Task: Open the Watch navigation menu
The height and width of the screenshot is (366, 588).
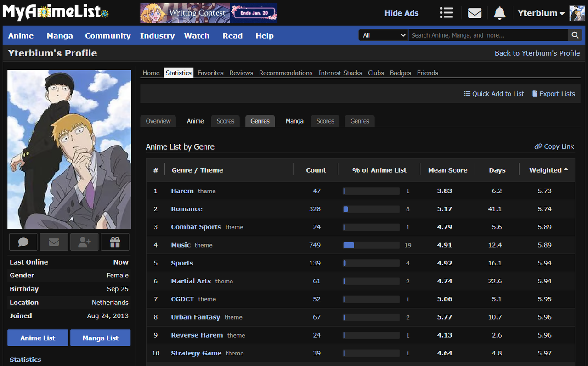Action: click(197, 35)
